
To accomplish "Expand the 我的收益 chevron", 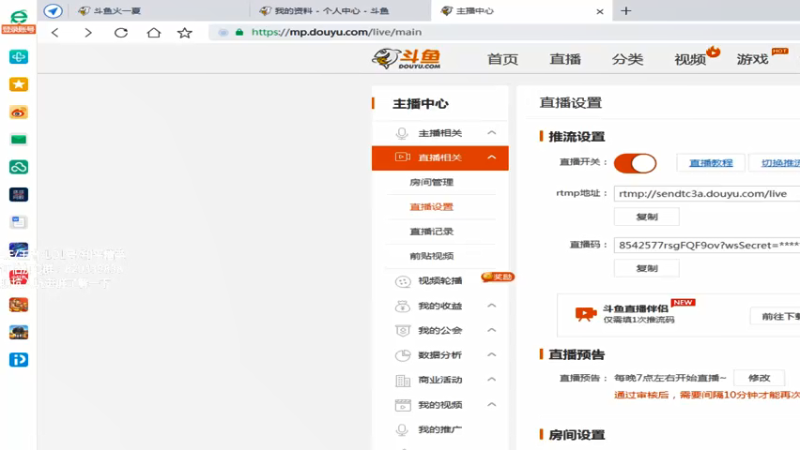I will coord(491,306).
